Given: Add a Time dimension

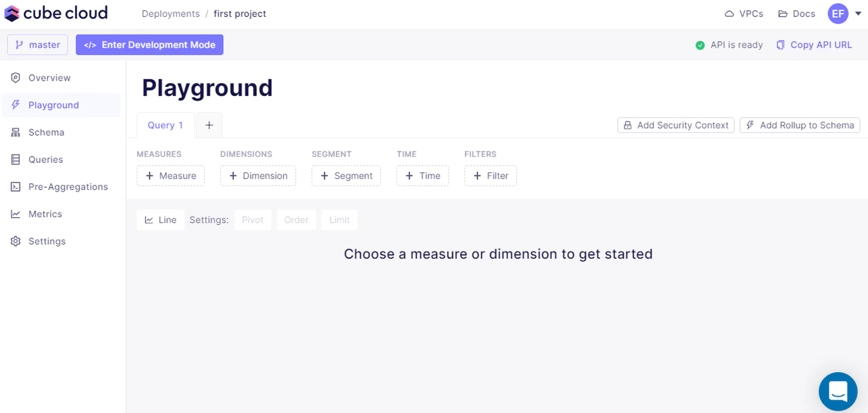Looking at the screenshot, I should 423,176.
